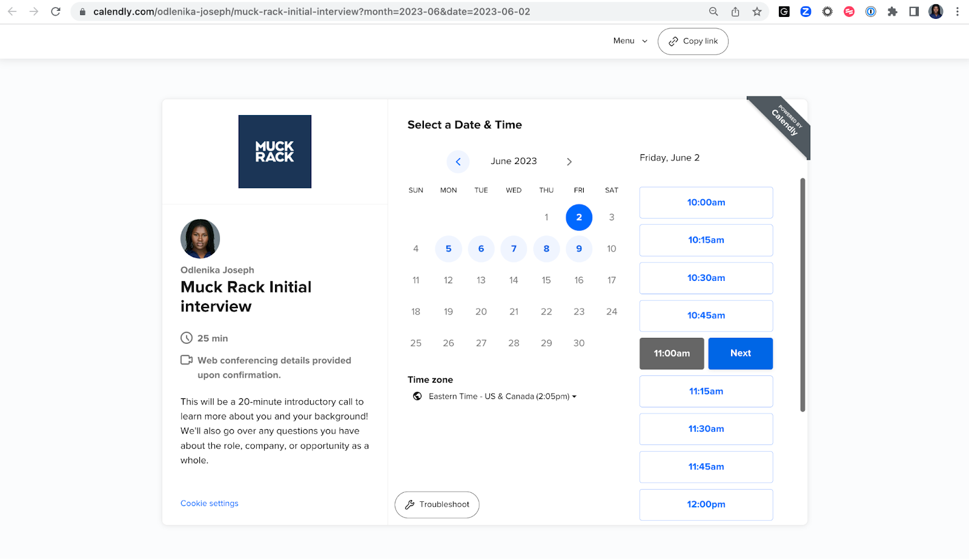Click the Odlenika Joseph name text

(217, 270)
